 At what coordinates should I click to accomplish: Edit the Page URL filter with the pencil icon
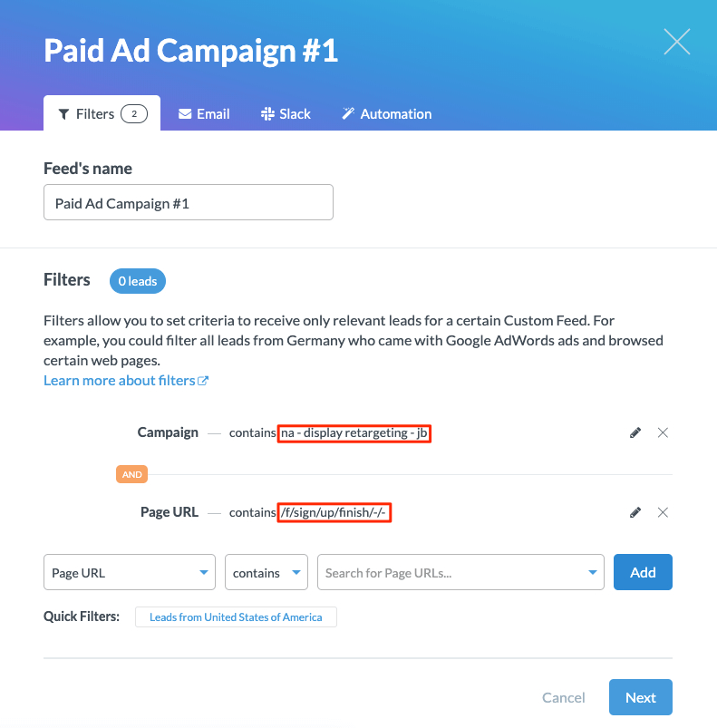[635, 512]
